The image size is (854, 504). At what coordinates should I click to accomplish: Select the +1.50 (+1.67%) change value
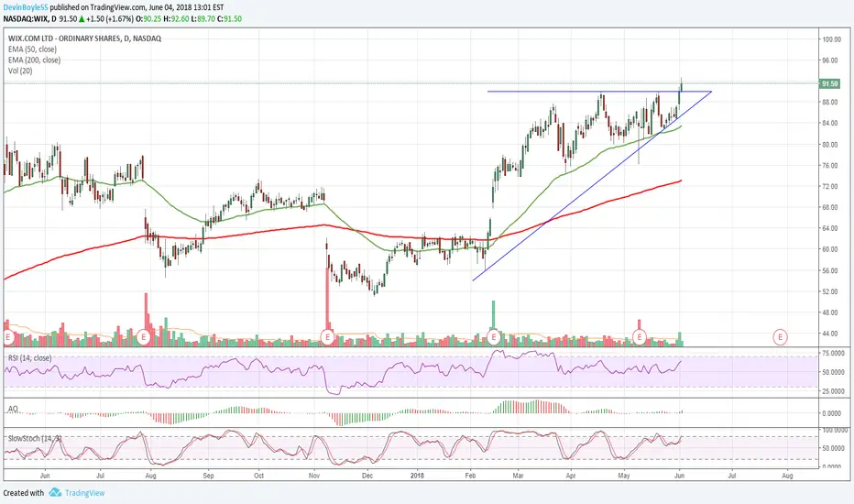pos(109,18)
